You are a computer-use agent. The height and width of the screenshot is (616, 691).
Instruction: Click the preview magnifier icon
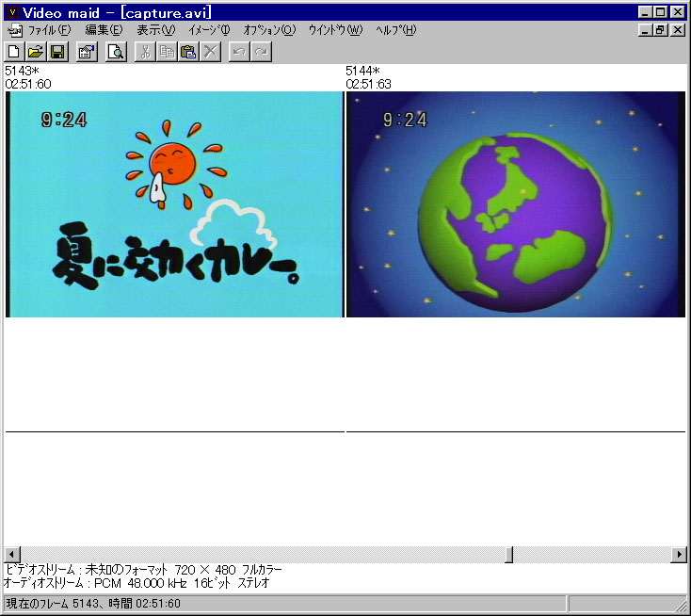coord(115,51)
